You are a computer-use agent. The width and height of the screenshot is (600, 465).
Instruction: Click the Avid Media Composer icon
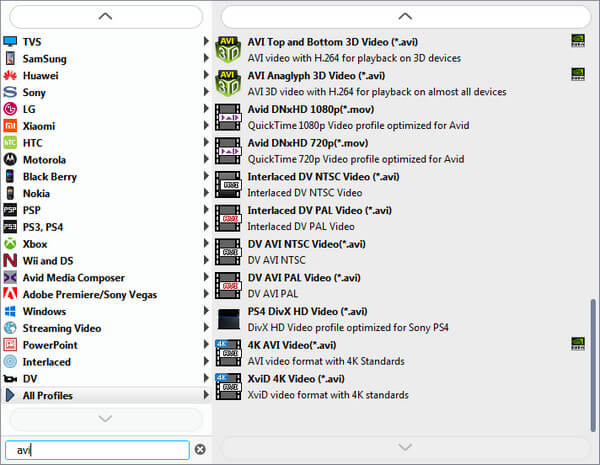10,277
